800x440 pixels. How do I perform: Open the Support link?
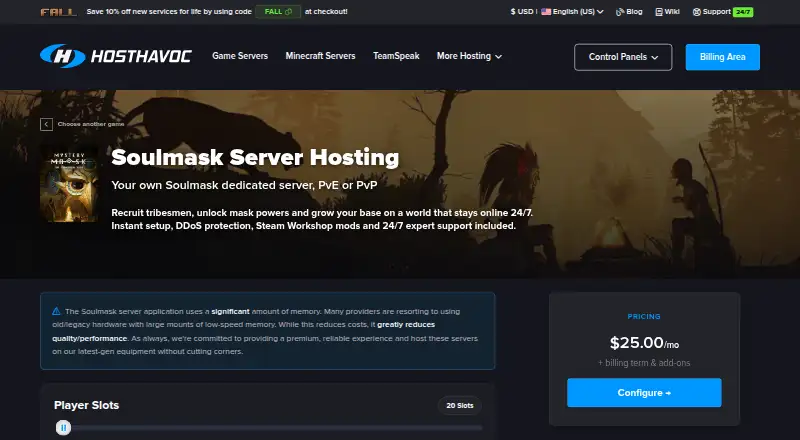[712, 12]
